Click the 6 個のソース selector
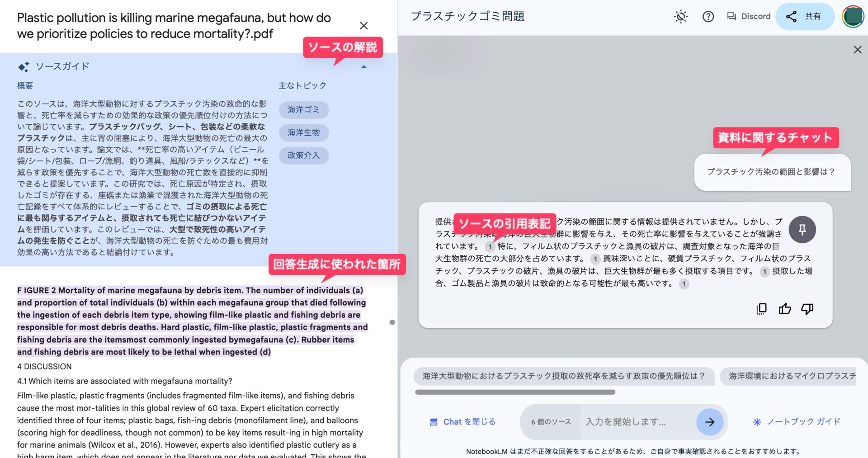This screenshot has width=868, height=458. (x=551, y=422)
